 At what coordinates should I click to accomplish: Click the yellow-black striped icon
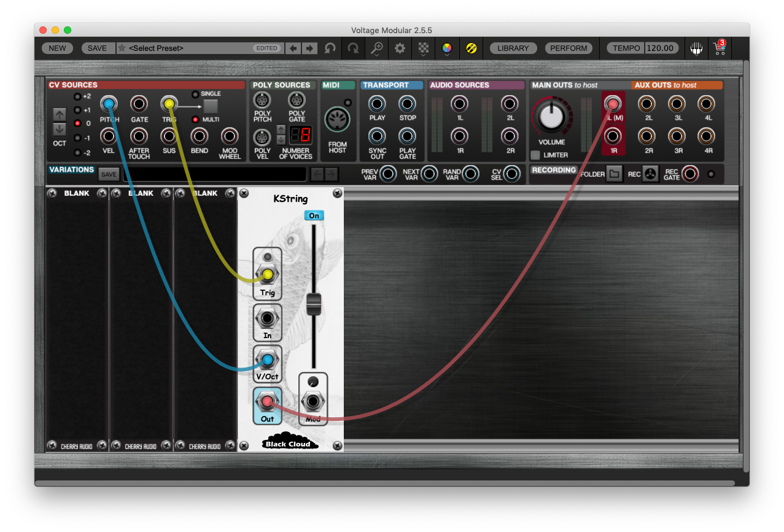pyautogui.click(x=471, y=48)
